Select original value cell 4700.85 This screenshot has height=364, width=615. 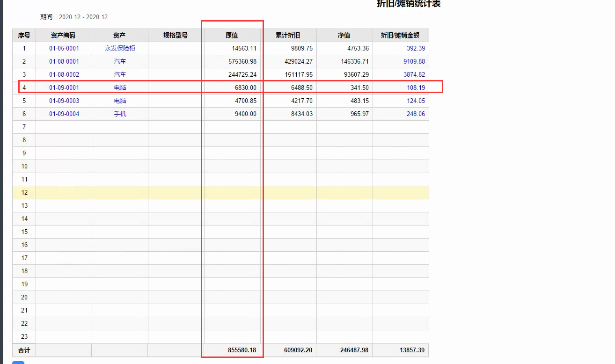(x=232, y=101)
